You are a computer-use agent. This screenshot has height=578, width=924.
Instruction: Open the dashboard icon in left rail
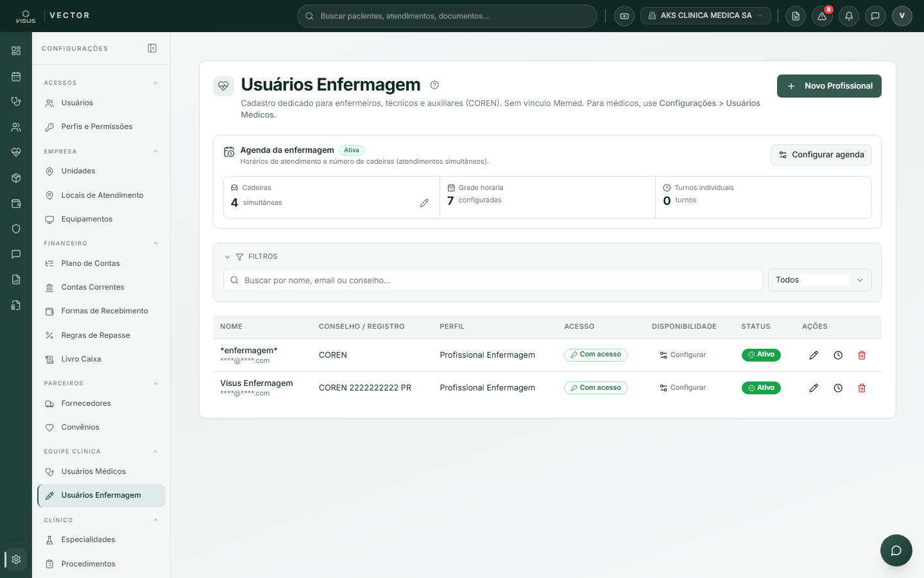click(x=16, y=51)
